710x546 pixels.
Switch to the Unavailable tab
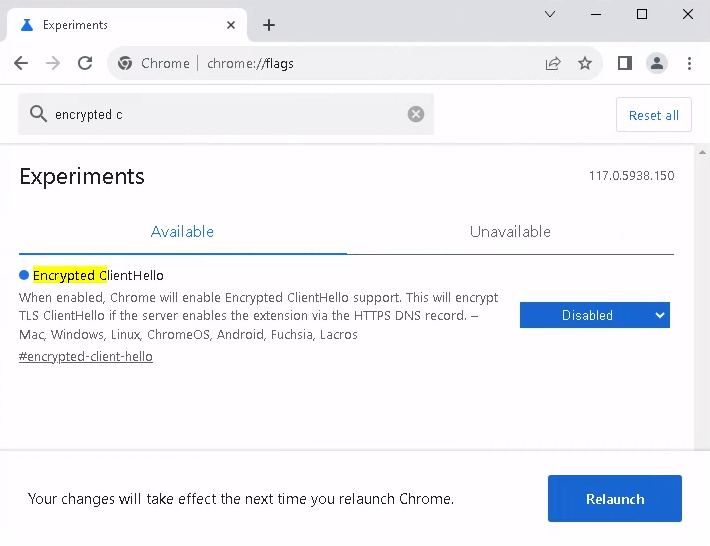pyautogui.click(x=510, y=232)
